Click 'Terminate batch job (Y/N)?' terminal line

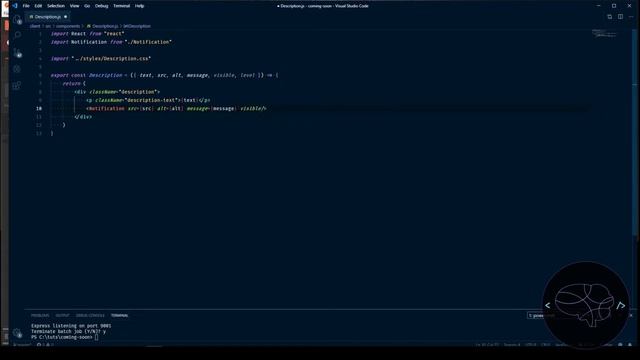(68, 332)
